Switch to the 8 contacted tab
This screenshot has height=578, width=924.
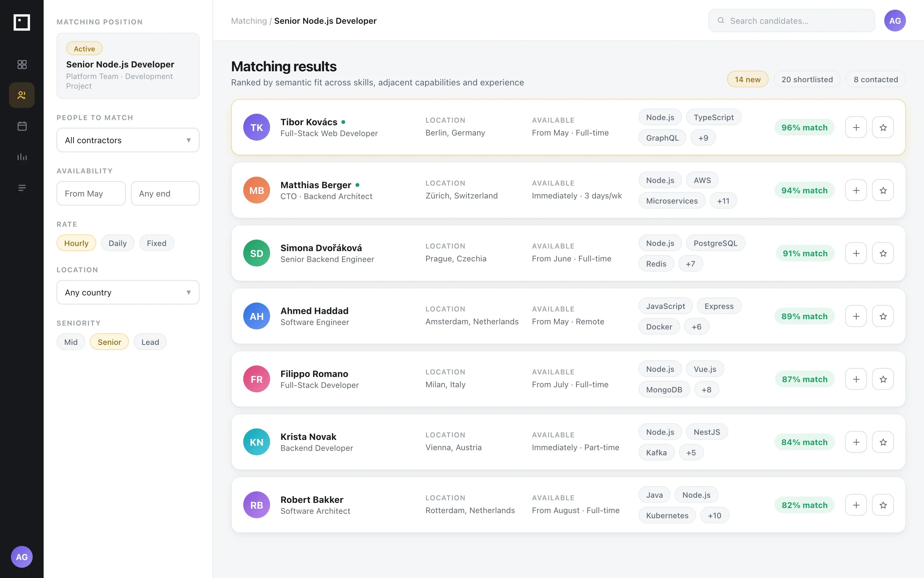coord(876,79)
